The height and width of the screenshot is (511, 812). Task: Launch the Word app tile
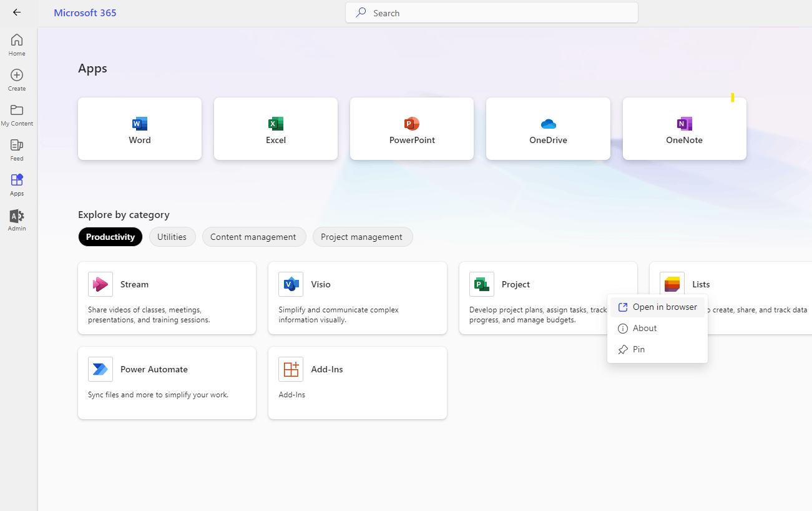(140, 129)
